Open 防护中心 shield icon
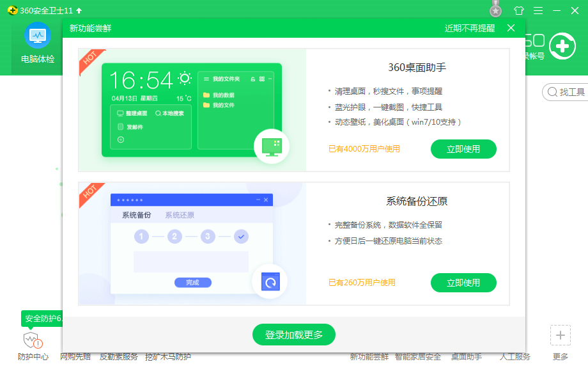 point(33,340)
